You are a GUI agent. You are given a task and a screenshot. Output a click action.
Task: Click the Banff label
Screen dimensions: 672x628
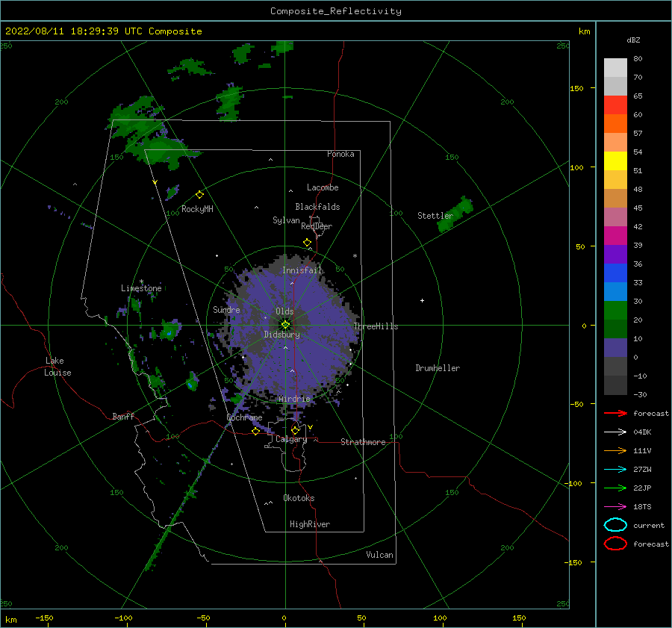coord(123,417)
